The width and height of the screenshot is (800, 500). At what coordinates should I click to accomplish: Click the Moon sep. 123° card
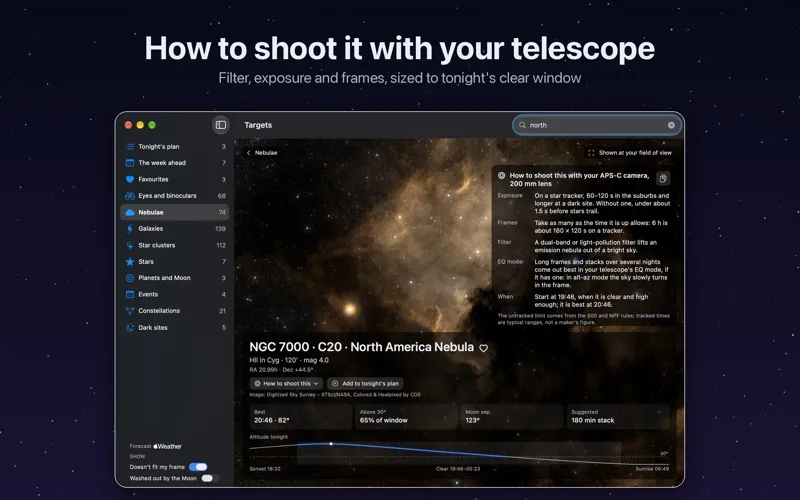point(512,417)
